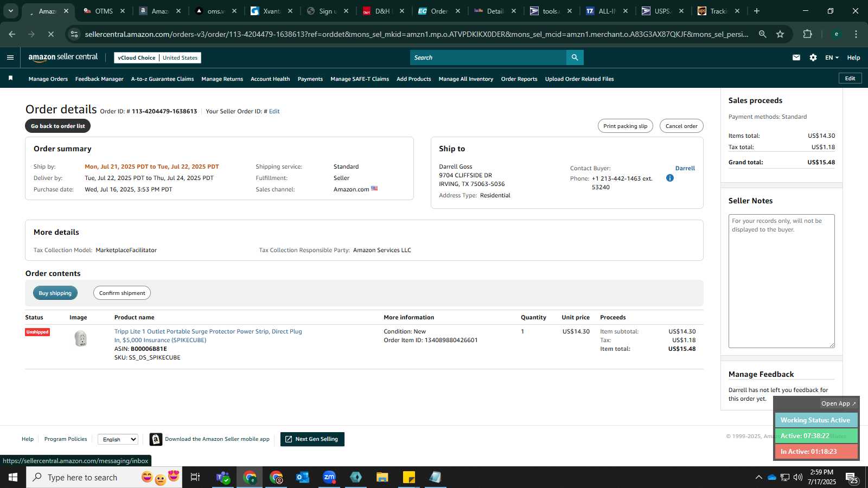Contact buyer Darrell link

[685, 168]
